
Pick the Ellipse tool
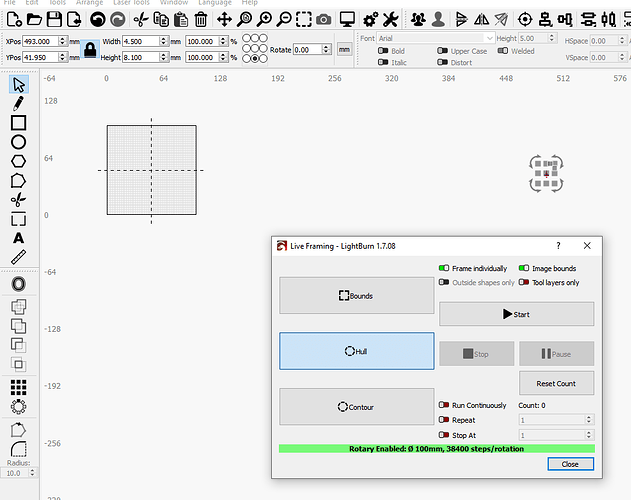coord(18,142)
